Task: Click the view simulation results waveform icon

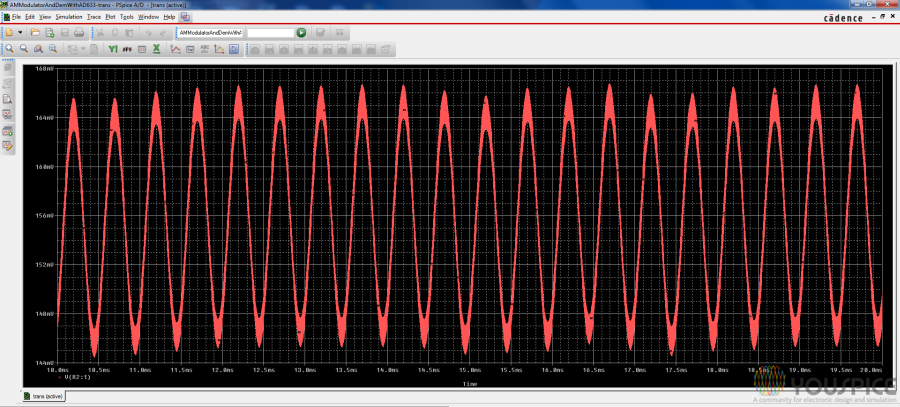Action: coord(8,115)
